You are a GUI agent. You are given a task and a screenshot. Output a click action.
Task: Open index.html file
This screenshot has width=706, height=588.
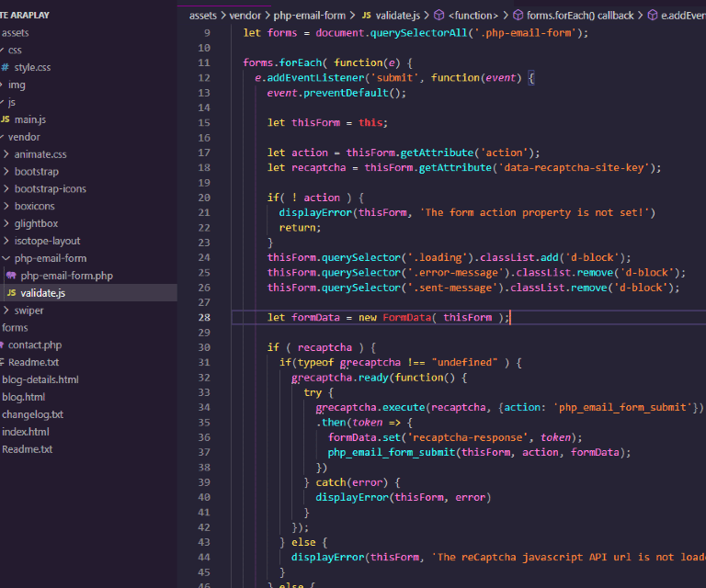click(x=25, y=432)
